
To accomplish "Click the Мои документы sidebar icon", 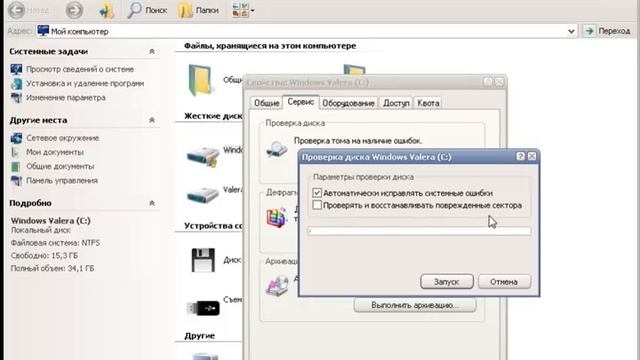I will click(x=16, y=152).
